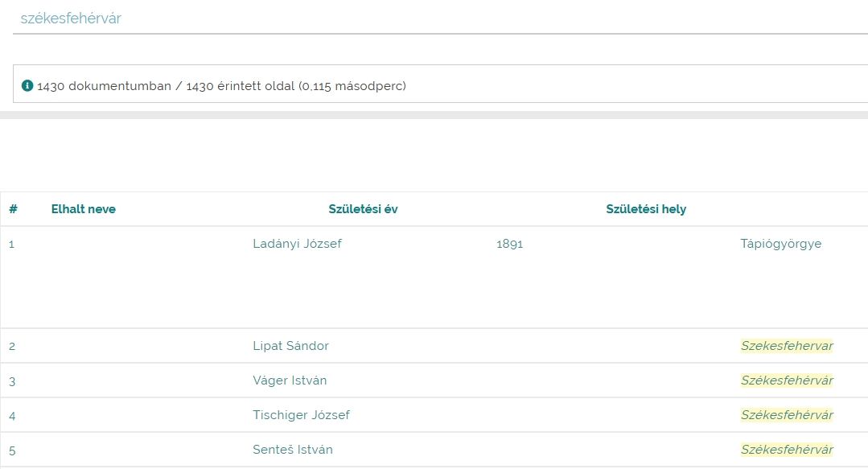
Task: Click the search results summary bar
Action: click(441, 84)
